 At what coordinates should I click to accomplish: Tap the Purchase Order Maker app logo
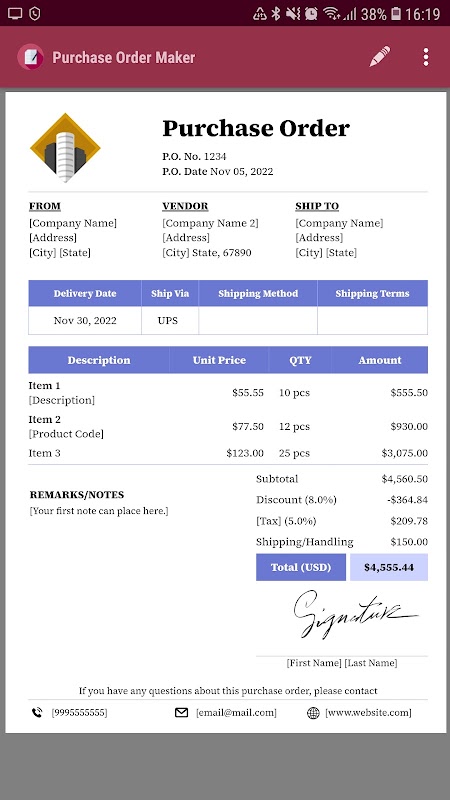click(31, 57)
